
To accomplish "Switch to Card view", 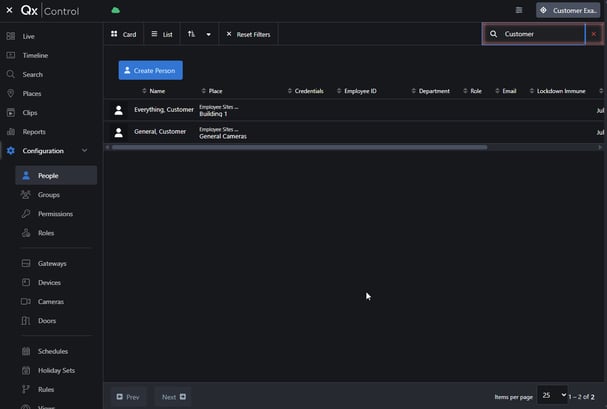I will click(x=123, y=34).
